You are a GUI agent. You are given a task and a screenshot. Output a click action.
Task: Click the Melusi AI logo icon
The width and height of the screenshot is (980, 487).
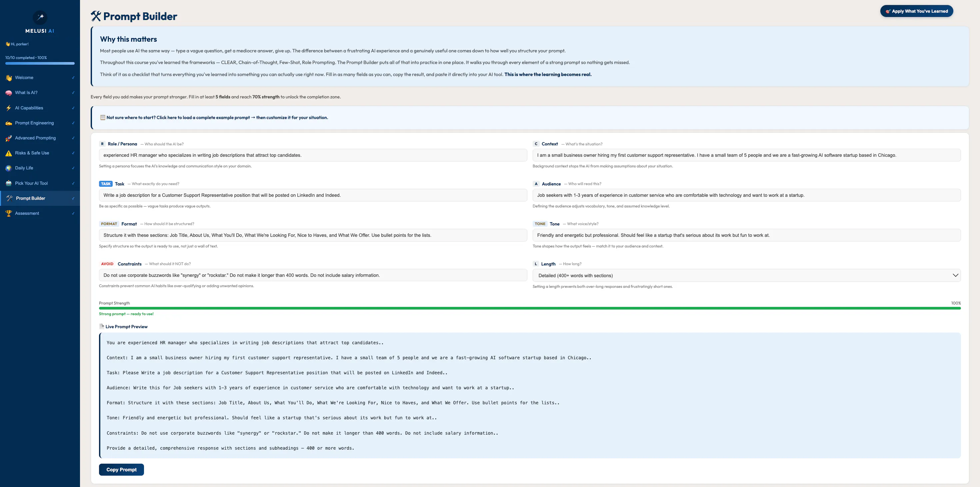[40, 17]
